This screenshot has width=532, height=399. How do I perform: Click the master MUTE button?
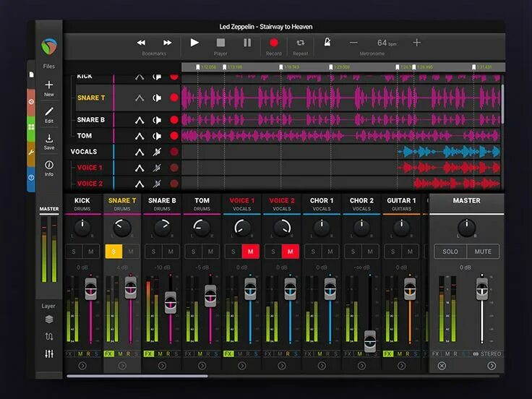pyautogui.click(x=483, y=252)
